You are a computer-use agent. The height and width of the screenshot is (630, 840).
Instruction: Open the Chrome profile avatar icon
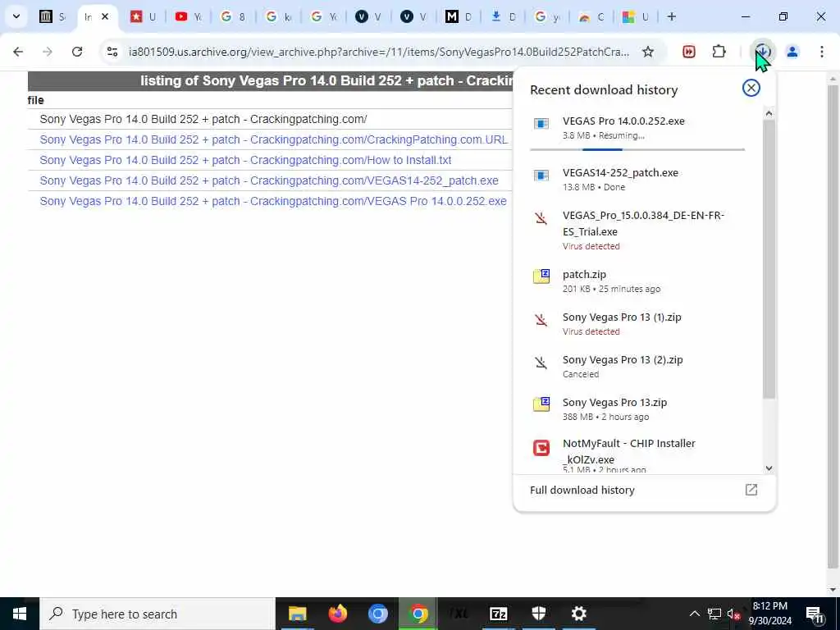coord(792,52)
